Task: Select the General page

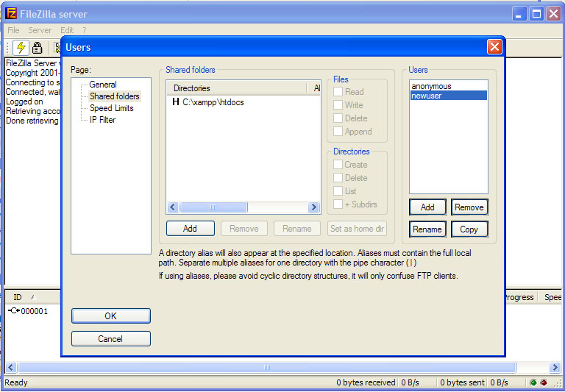Action: click(103, 85)
